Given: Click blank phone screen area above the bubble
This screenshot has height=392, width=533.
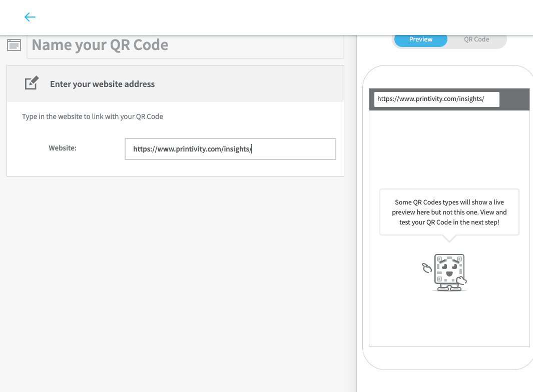Looking at the screenshot, I should pos(449,149).
